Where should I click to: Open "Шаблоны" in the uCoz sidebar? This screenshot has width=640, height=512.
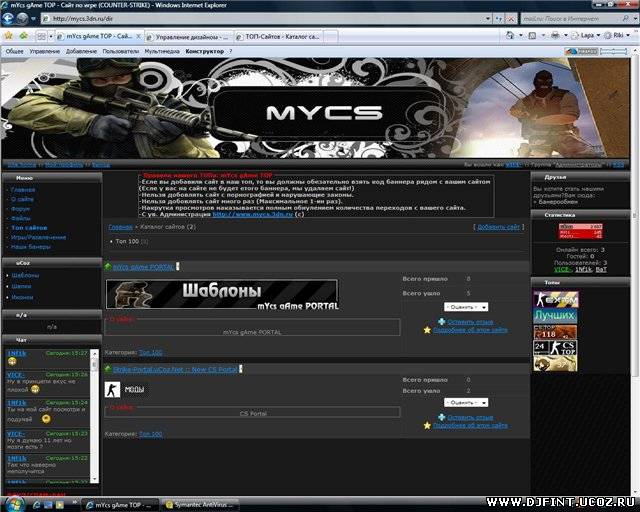pyautogui.click(x=25, y=275)
